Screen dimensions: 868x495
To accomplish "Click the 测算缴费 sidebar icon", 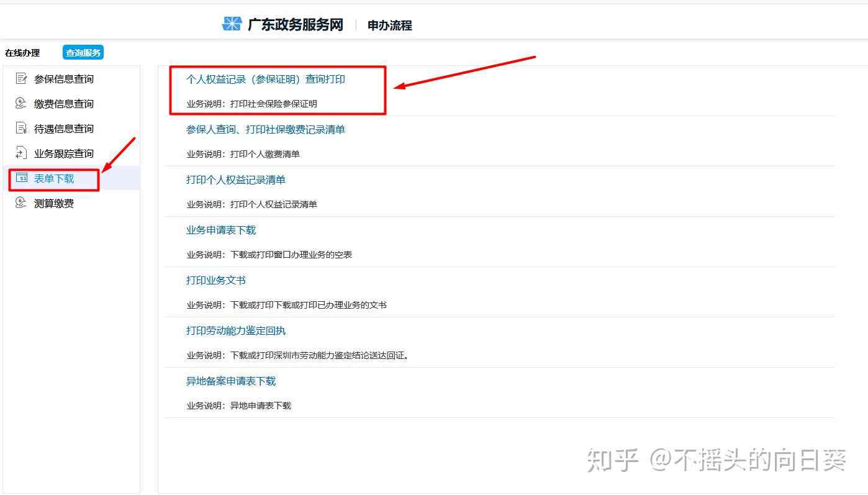I will point(21,202).
